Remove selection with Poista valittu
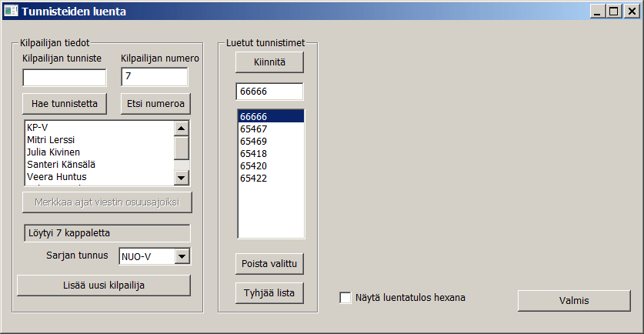 (269, 263)
